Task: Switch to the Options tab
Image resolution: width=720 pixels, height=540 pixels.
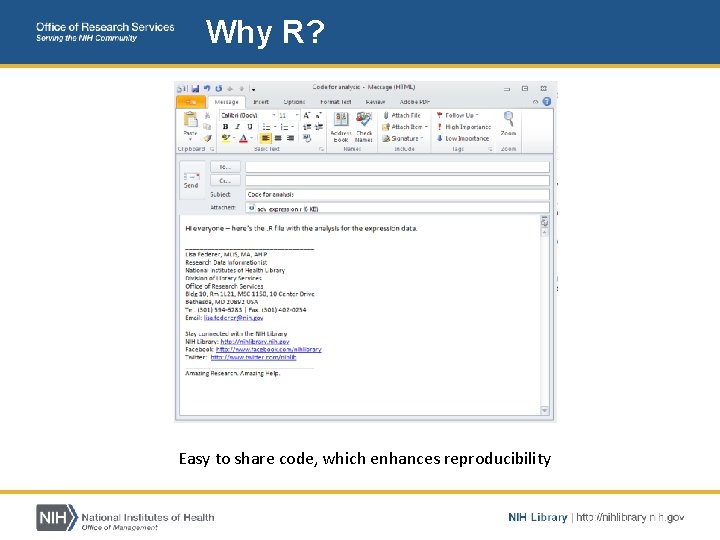Action: (294, 102)
